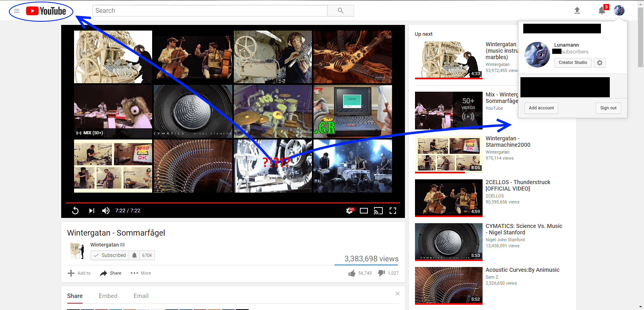Toggle notification bell for Wintergatan

[x=134, y=255]
